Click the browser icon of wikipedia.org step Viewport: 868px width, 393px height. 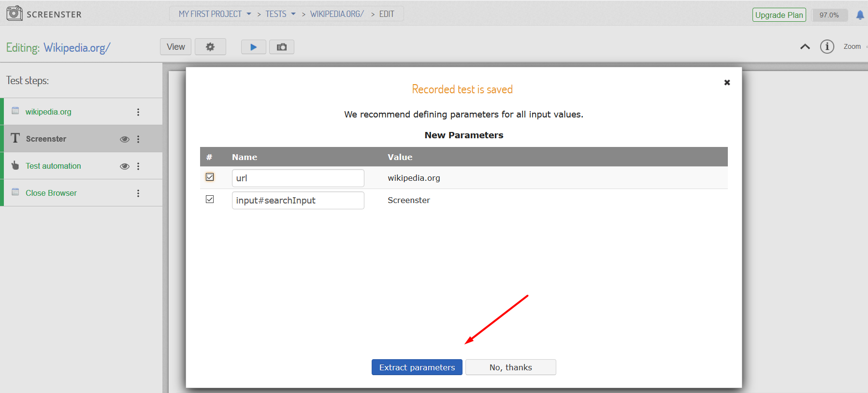15,111
